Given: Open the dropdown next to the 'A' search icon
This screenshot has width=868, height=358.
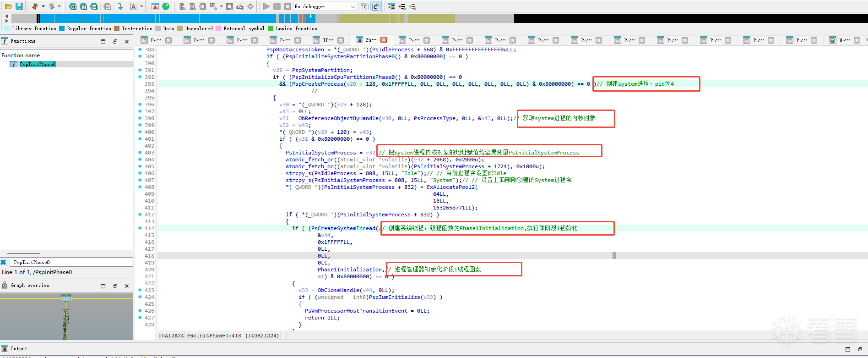Looking at the screenshot, I should [141, 6].
